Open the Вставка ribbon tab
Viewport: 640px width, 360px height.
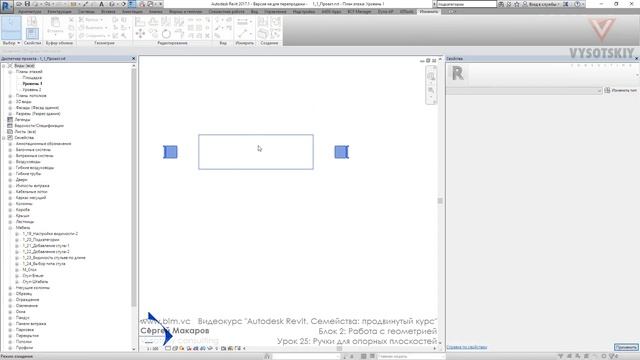(108, 12)
